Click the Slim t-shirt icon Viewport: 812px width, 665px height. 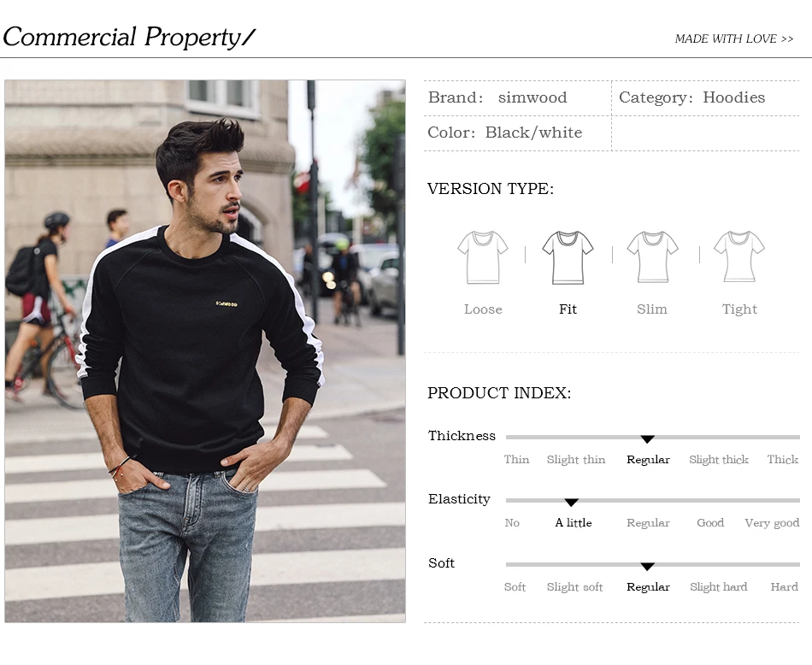(x=652, y=257)
